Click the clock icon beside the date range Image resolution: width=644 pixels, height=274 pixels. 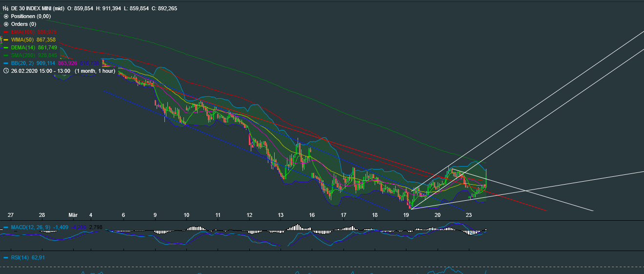pyautogui.click(x=6, y=71)
